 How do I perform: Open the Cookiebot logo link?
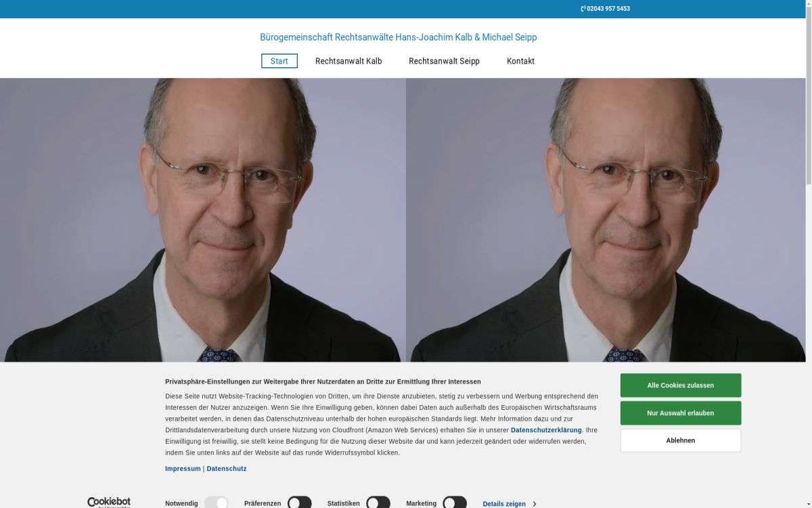pos(109,503)
